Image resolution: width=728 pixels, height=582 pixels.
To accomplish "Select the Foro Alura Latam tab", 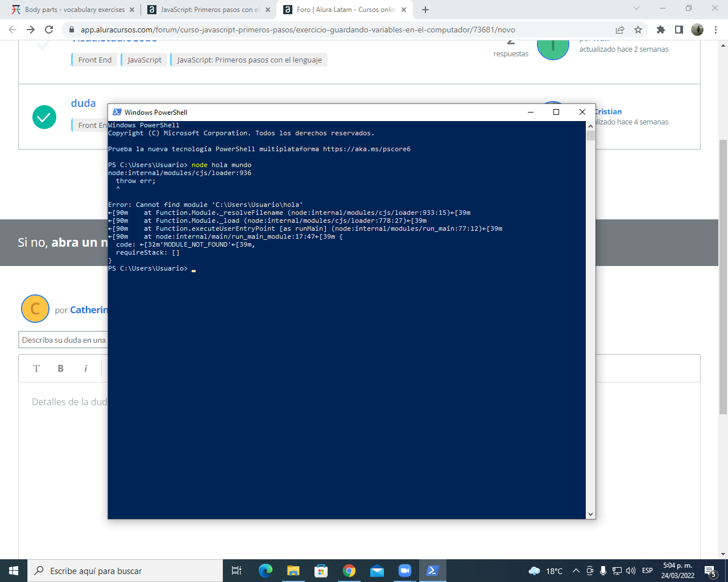I will coord(344,10).
